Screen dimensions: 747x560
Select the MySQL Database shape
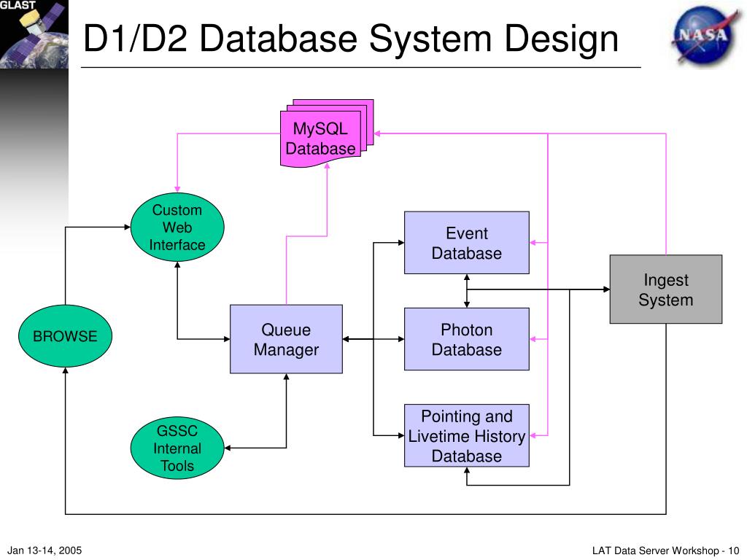point(327,133)
